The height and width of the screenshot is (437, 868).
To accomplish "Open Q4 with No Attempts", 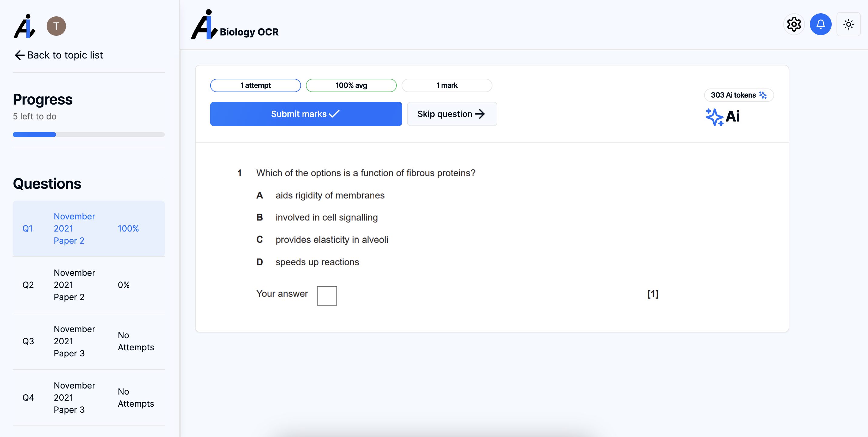I will coord(89,398).
